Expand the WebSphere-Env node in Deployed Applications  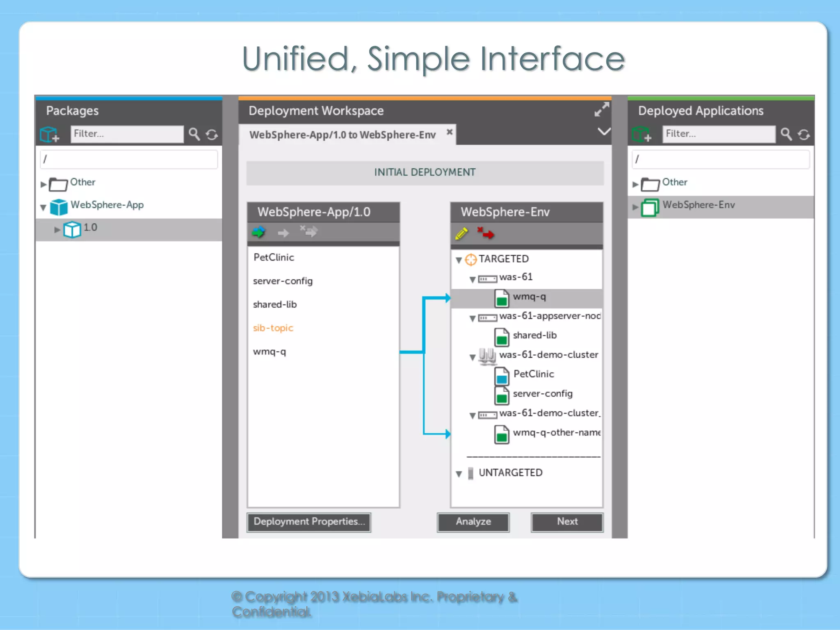635,207
